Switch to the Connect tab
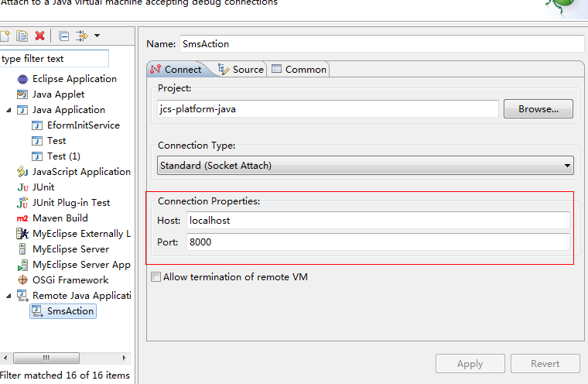 [x=176, y=70]
